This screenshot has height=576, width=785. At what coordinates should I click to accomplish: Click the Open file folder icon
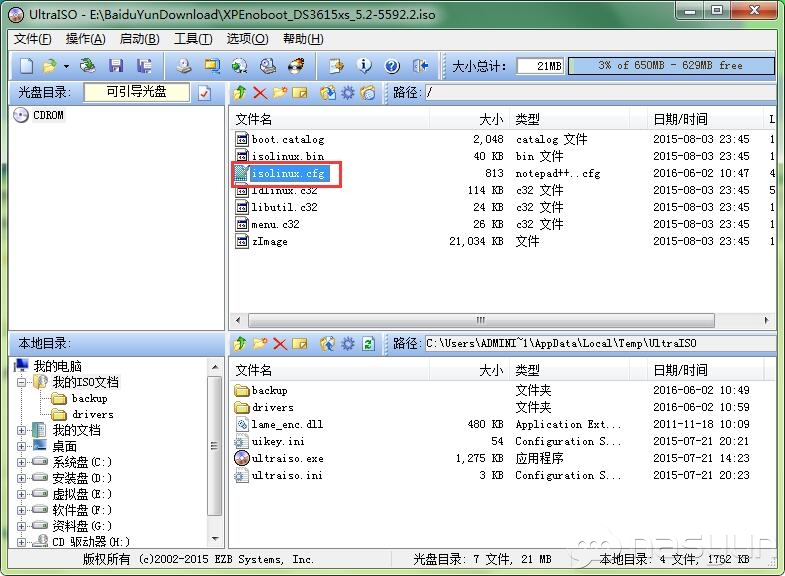(x=50, y=66)
